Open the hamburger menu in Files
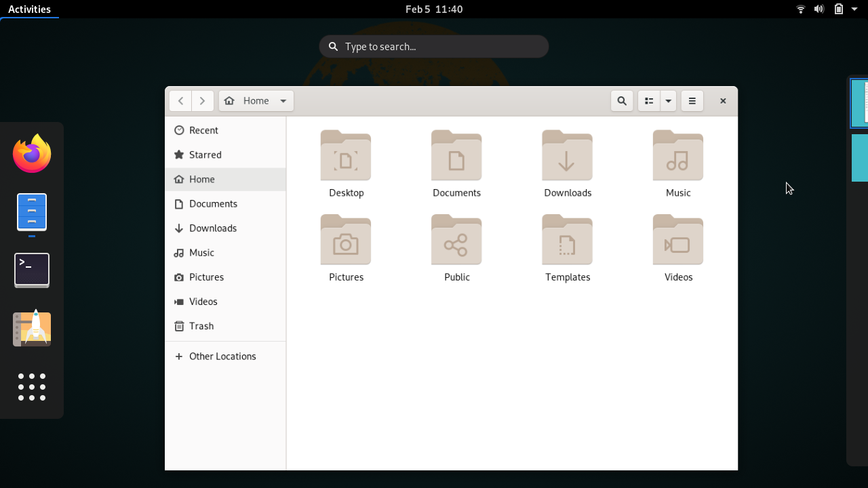 [x=692, y=100]
